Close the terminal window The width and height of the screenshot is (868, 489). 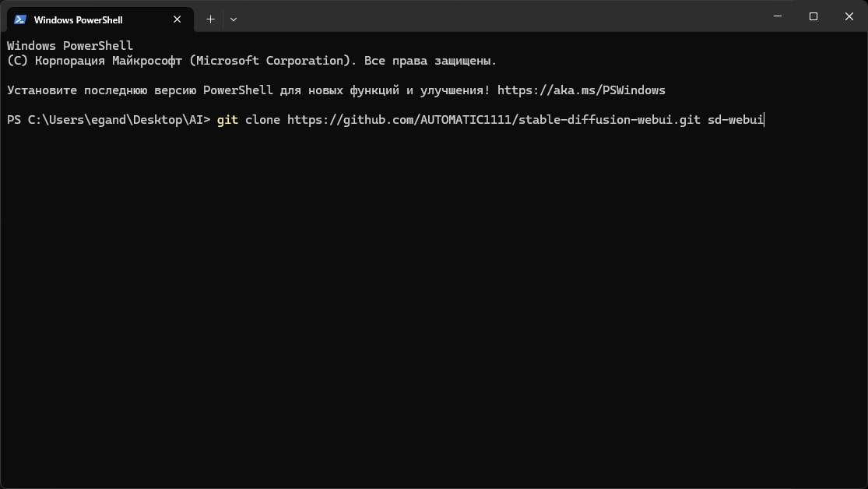(849, 16)
